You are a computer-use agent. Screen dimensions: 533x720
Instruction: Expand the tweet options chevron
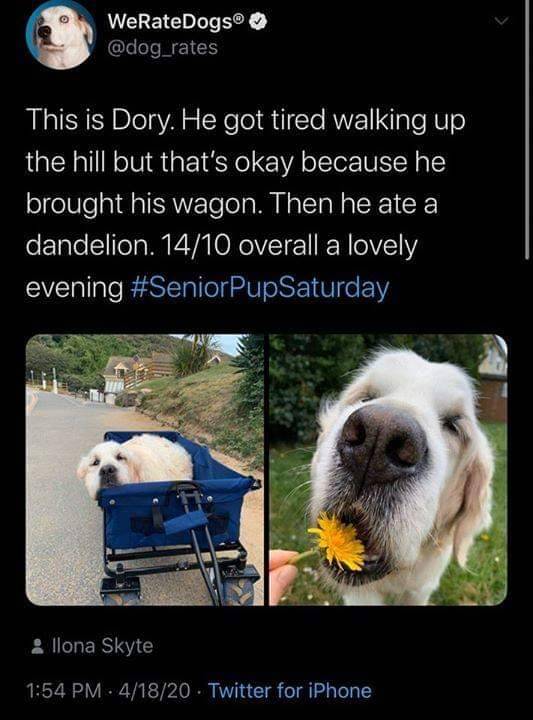click(501, 21)
